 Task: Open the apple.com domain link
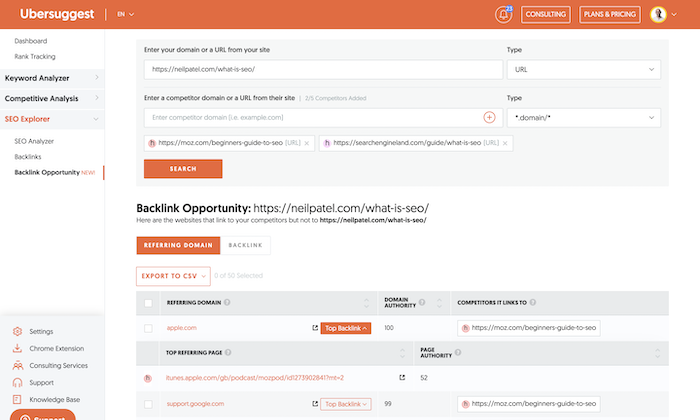coord(181,328)
